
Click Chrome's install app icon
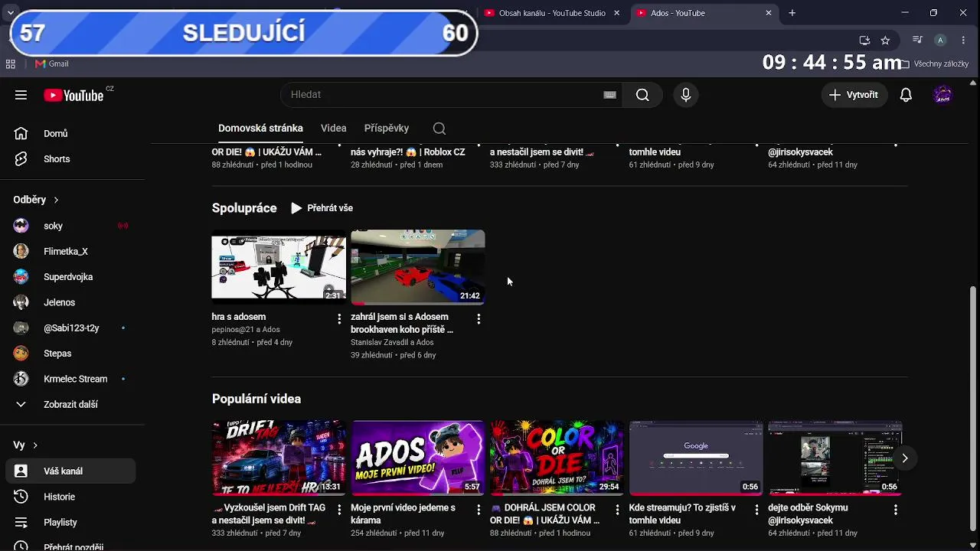point(864,41)
